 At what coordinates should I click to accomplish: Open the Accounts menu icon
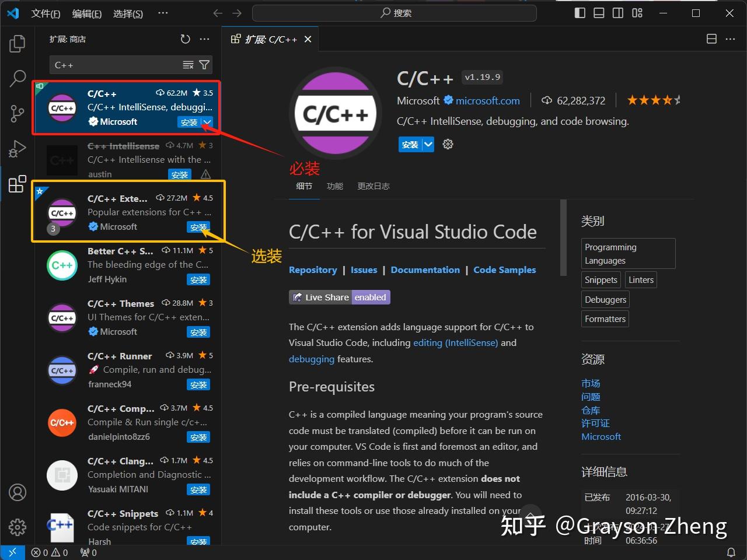18,492
